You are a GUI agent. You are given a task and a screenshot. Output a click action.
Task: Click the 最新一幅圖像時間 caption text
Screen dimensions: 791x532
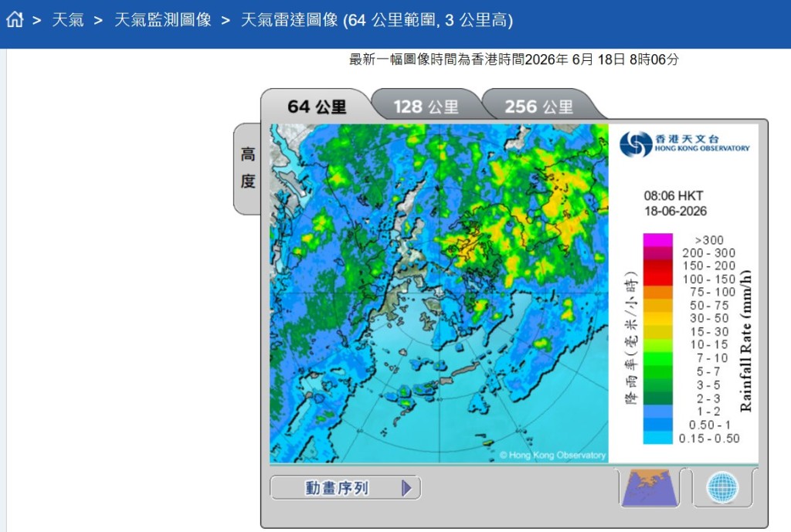point(514,59)
